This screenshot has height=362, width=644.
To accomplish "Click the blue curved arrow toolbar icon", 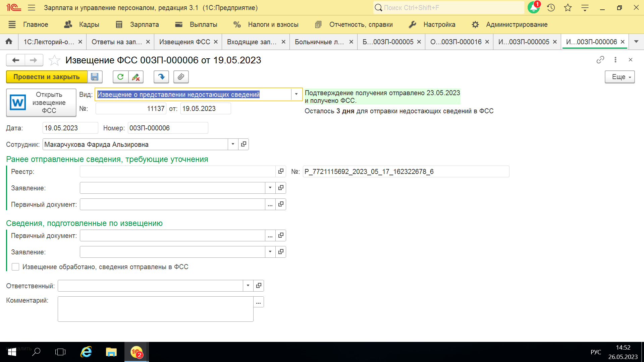I will [161, 77].
